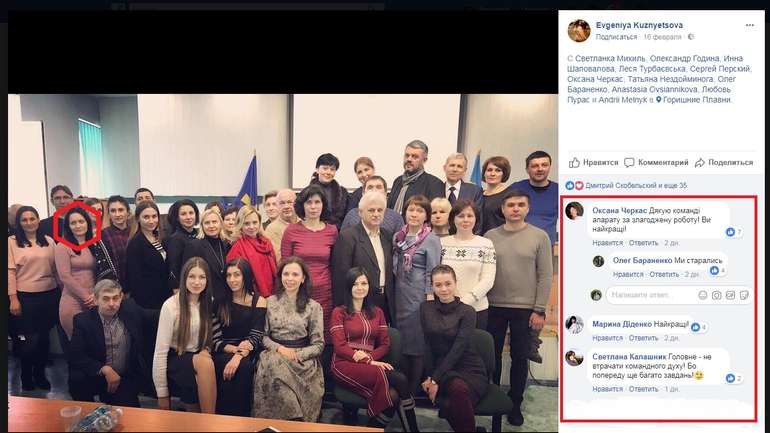Open the post options three-dot menu

(x=749, y=25)
